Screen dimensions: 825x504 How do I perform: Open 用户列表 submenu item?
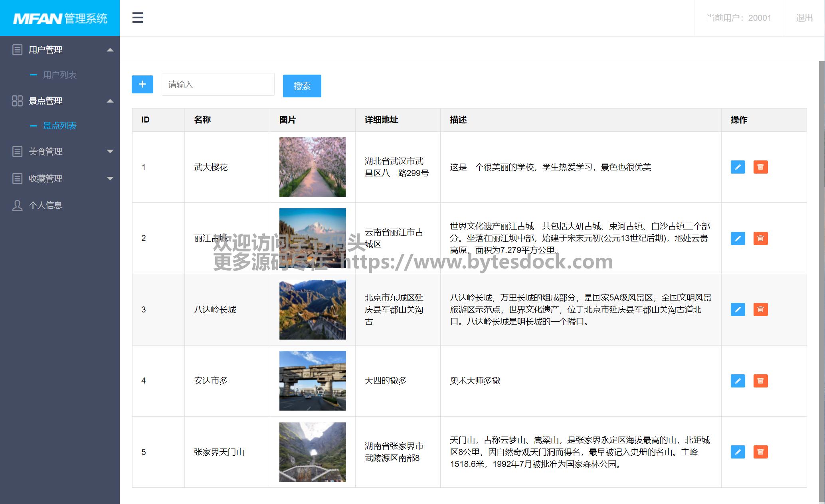(59, 75)
